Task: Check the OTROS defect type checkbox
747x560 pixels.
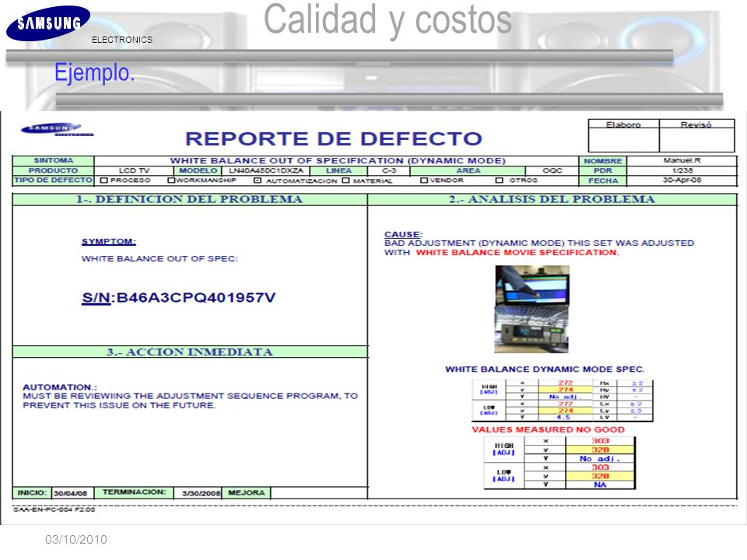Action: pyautogui.click(x=500, y=180)
